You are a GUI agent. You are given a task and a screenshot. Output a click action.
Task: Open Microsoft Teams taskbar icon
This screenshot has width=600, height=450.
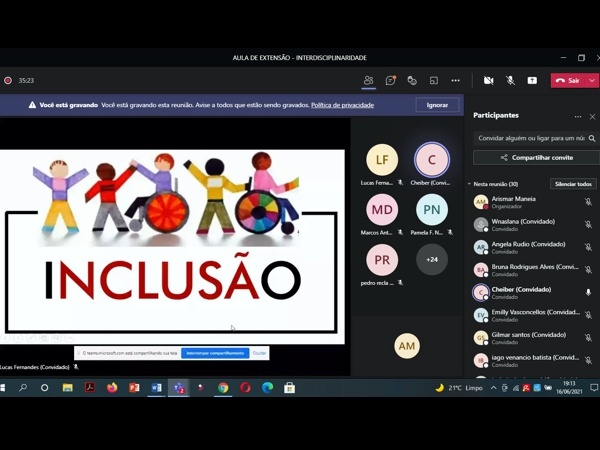(x=178, y=388)
